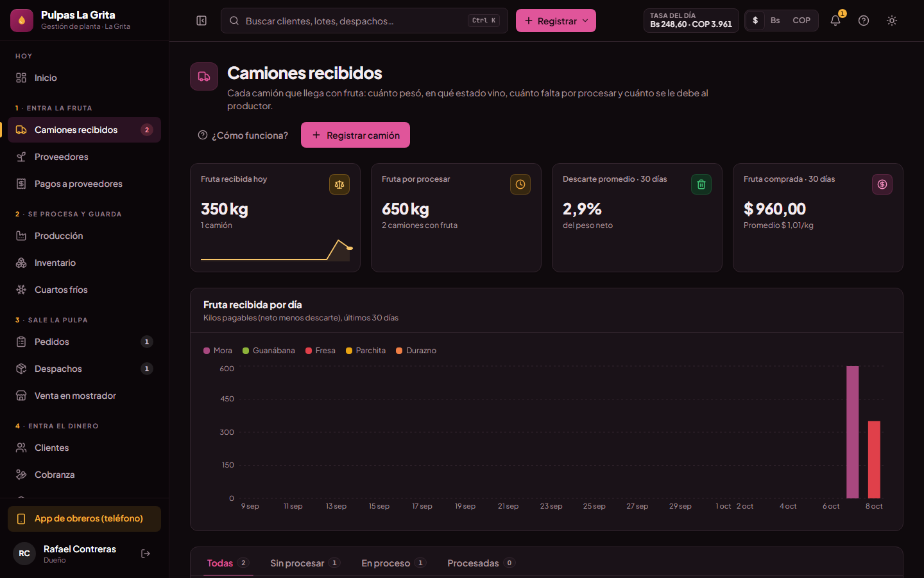The height and width of the screenshot is (578, 924).
Task: Select the En proceso tab
Action: pyautogui.click(x=394, y=563)
